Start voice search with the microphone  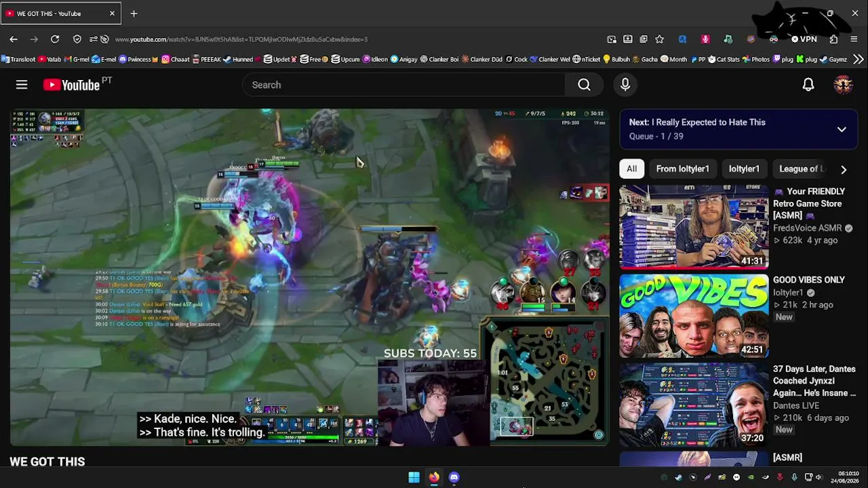pos(625,85)
